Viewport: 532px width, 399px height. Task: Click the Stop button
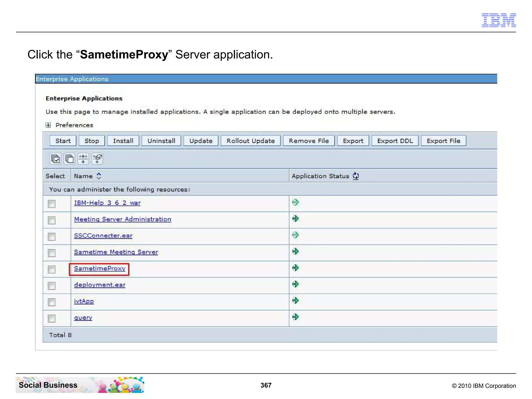pyautogui.click(x=92, y=141)
